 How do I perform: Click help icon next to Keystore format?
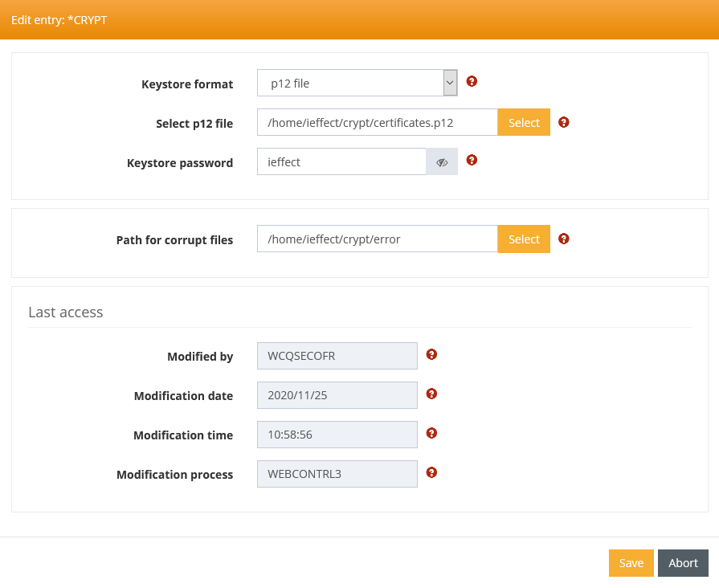pyautogui.click(x=472, y=81)
